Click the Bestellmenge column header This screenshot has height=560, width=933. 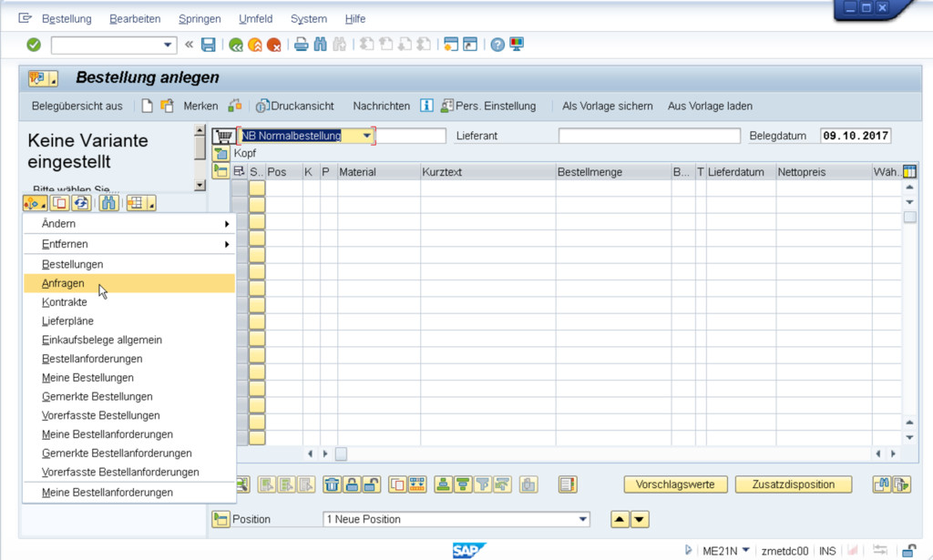pyautogui.click(x=613, y=172)
